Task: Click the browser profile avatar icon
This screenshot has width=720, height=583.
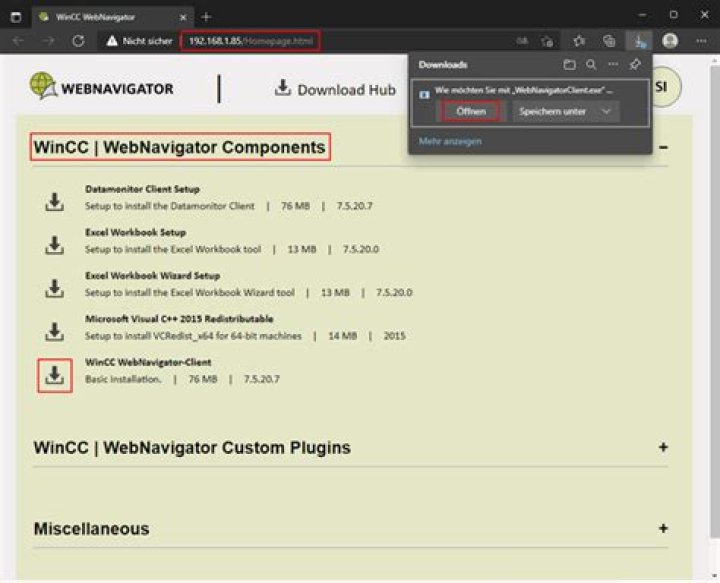Action: pos(670,41)
